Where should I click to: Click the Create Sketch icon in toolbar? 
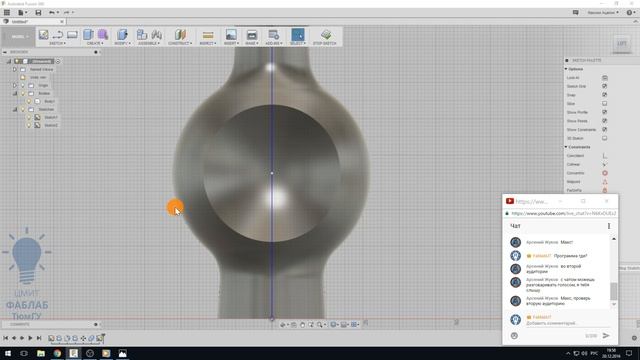[x=43, y=35]
